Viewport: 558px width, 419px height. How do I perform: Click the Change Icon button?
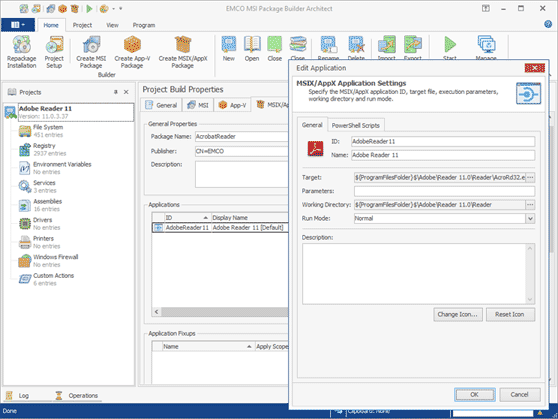click(x=458, y=314)
